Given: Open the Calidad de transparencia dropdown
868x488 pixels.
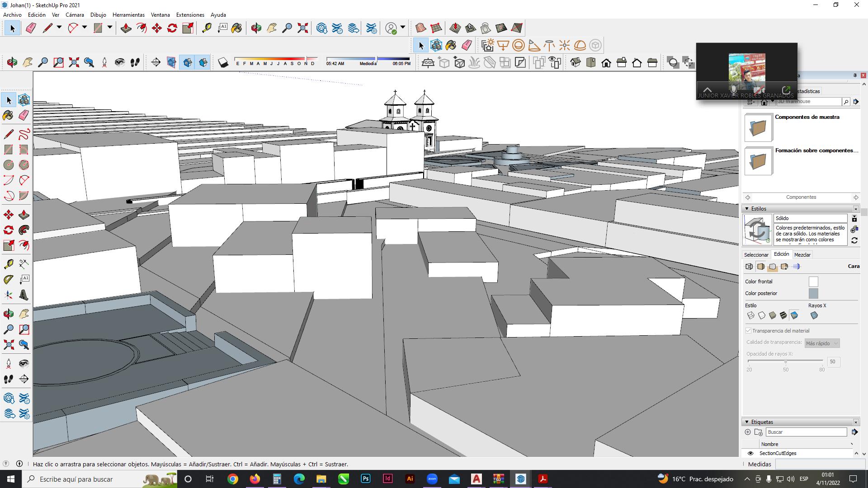Looking at the screenshot, I should click(x=822, y=343).
